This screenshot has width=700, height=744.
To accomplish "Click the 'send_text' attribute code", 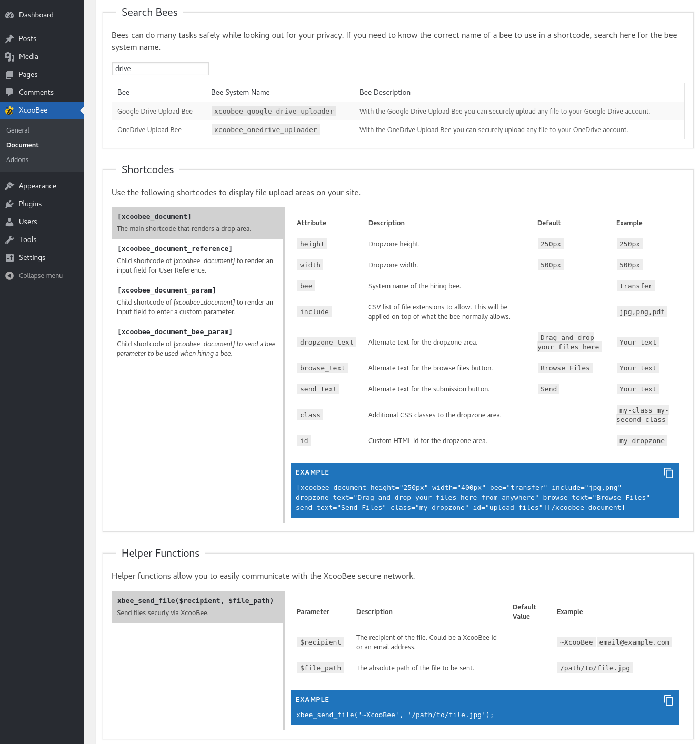I will point(318,389).
